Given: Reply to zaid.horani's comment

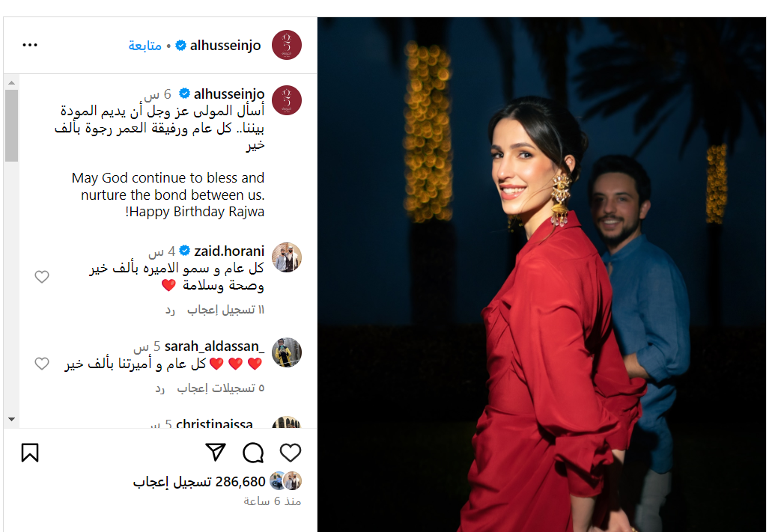Looking at the screenshot, I should point(170,311).
